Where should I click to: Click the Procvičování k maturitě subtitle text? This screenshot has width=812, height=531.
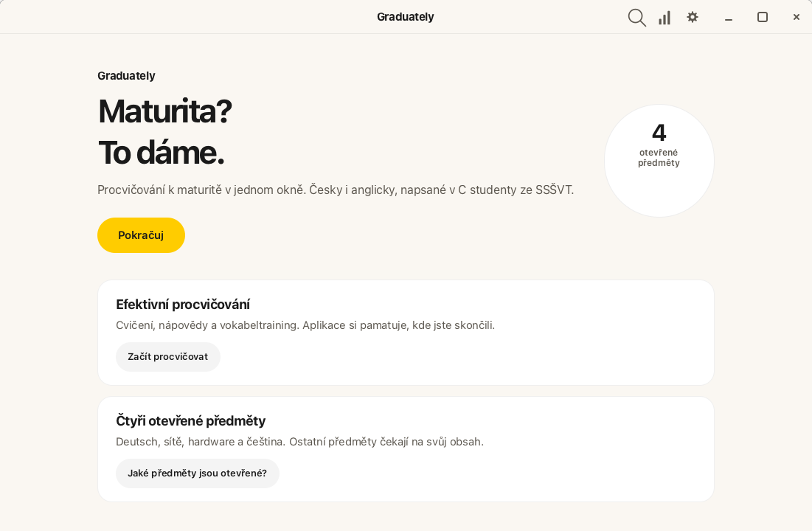[336, 190]
